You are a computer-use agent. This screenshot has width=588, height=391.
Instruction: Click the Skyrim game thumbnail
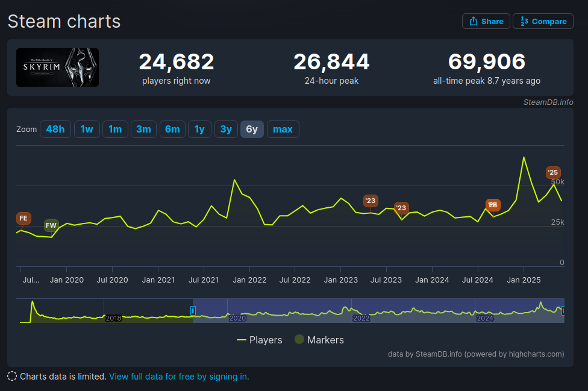click(x=57, y=67)
